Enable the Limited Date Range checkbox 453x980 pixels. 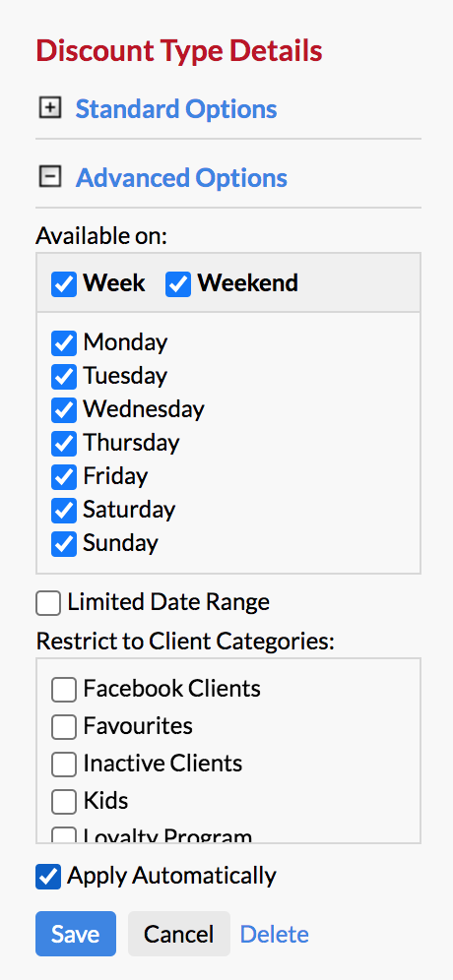48,603
